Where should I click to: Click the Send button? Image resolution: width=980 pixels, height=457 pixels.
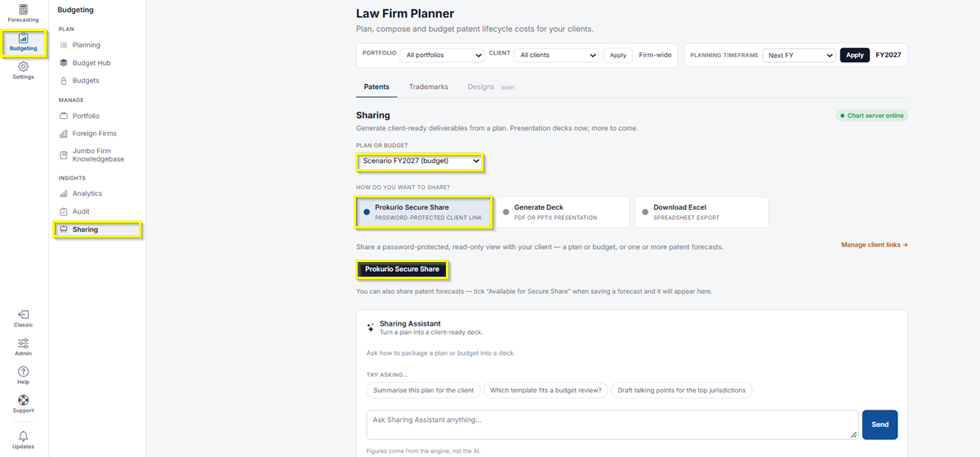point(880,424)
